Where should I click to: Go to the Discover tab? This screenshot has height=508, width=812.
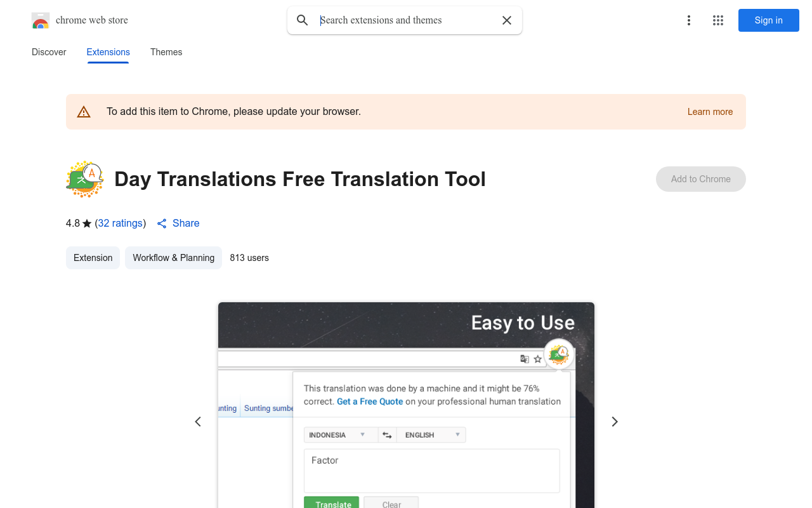(x=49, y=52)
